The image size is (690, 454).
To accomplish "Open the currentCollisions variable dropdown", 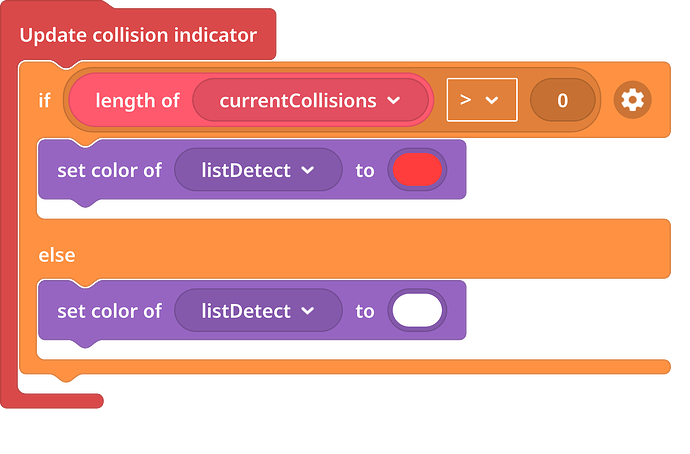I will tap(310, 100).
